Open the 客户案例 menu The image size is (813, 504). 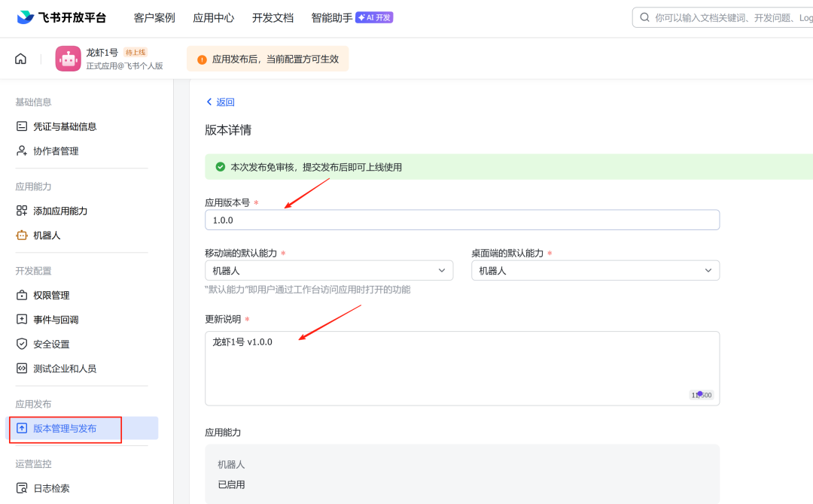tap(154, 17)
